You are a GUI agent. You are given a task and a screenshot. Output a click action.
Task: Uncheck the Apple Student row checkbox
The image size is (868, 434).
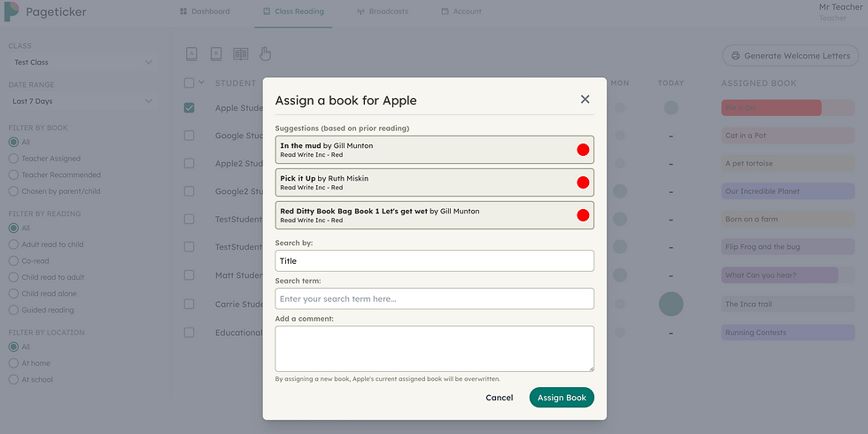click(x=190, y=108)
